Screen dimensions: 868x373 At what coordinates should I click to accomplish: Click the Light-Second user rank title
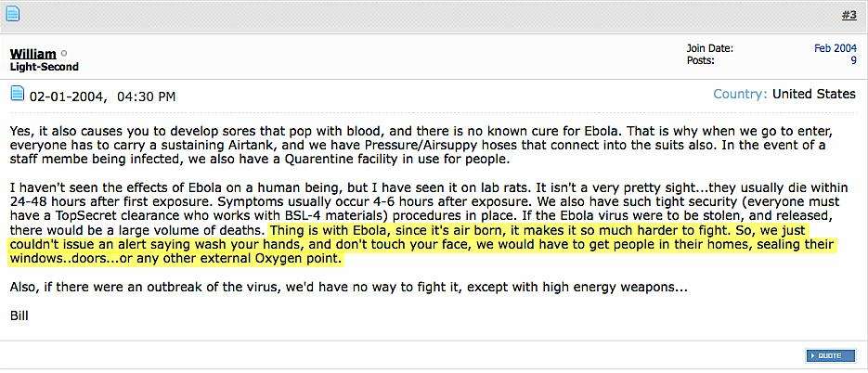(x=45, y=67)
